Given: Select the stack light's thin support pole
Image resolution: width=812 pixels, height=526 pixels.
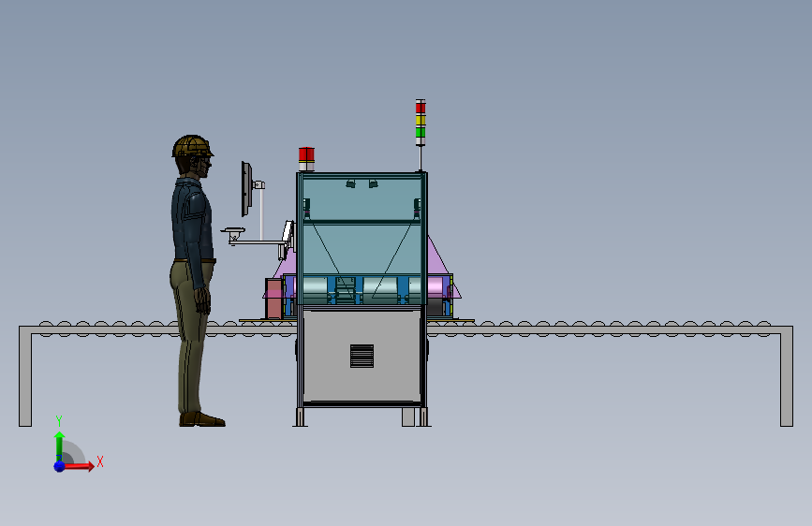Looking at the screenshot, I should point(421,159).
